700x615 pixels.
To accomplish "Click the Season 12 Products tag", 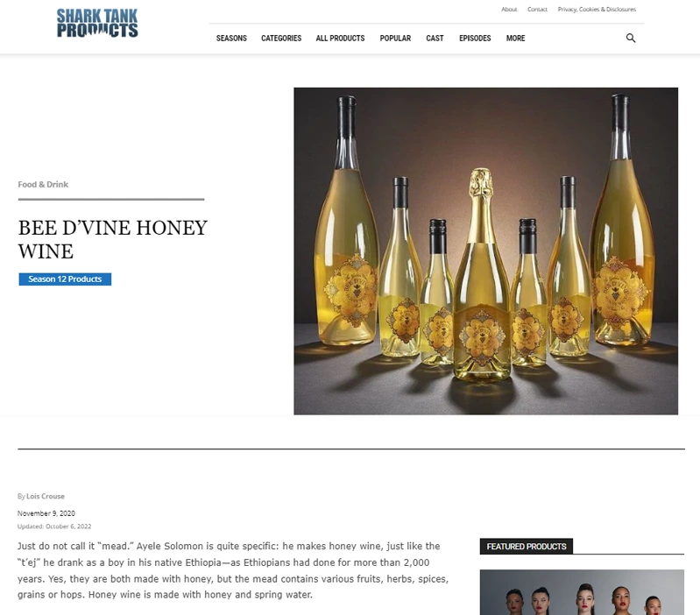I will coord(65,279).
